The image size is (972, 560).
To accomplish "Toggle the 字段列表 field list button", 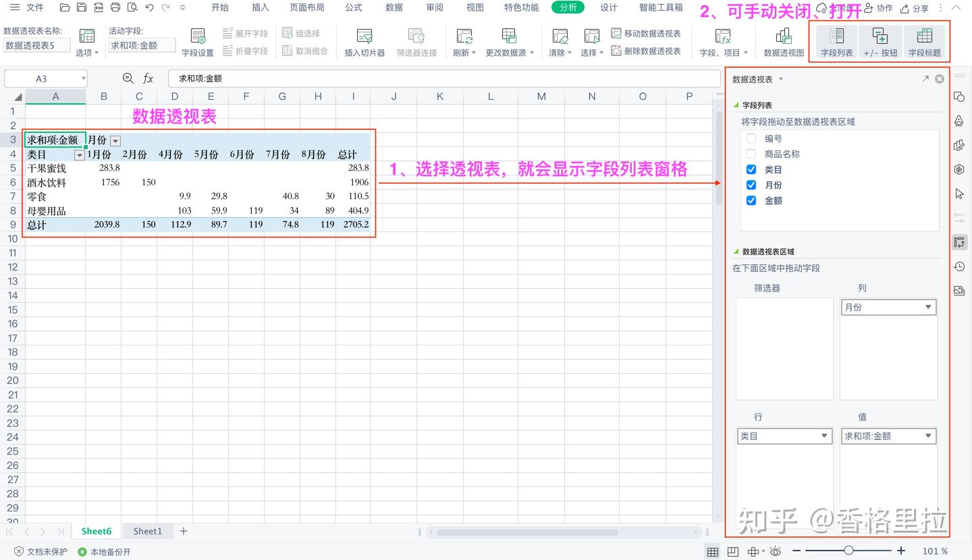I will click(836, 42).
